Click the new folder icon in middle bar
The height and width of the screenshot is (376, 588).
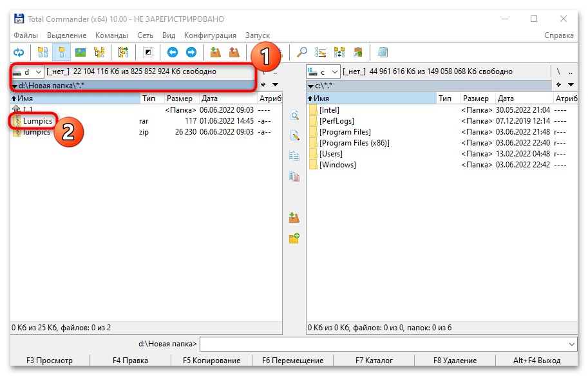point(294,238)
